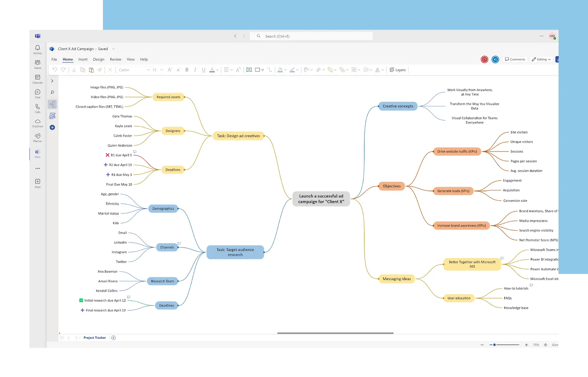The width and height of the screenshot is (588, 377).
Task: Click the CT collaborator avatar
Action: pyautogui.click(x=484, y=59)
